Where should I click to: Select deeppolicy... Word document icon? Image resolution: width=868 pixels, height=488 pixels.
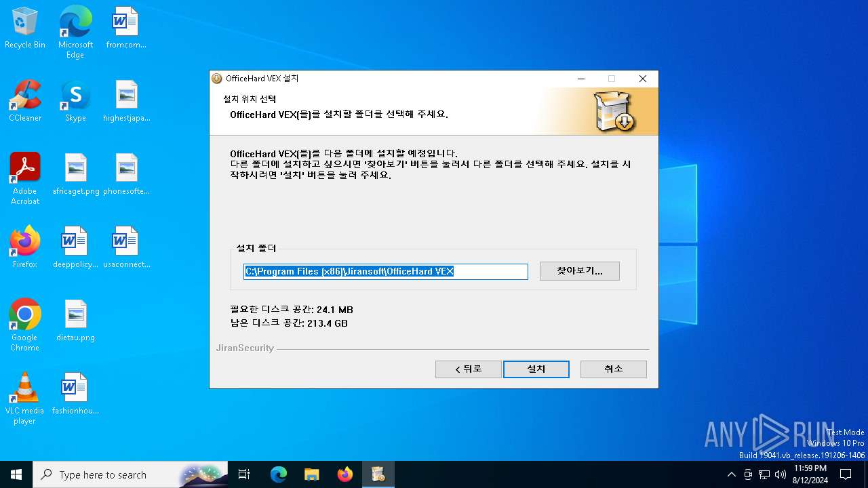click(x=75, y=248)
